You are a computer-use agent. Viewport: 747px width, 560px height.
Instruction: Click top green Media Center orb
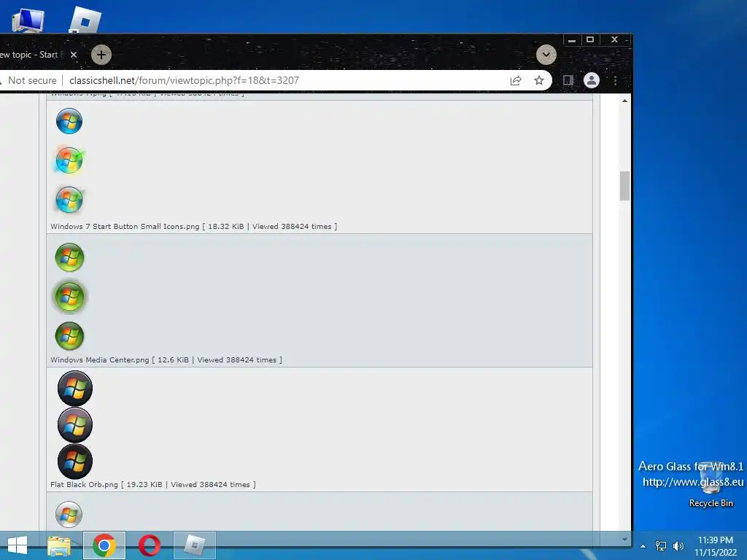point(69,257)
